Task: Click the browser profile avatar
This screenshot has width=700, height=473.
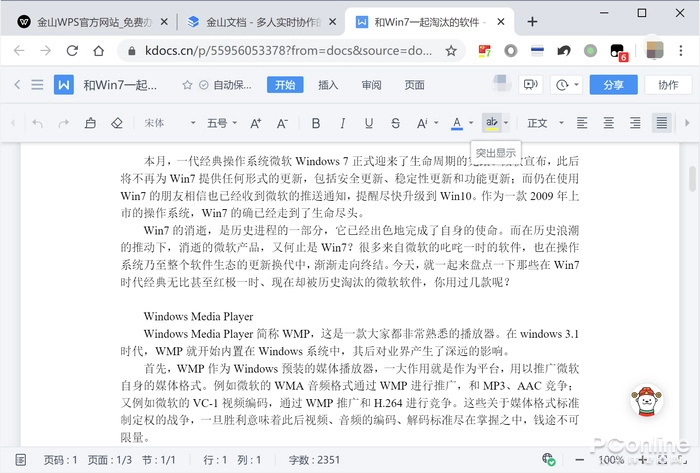Action: (655, 50)
